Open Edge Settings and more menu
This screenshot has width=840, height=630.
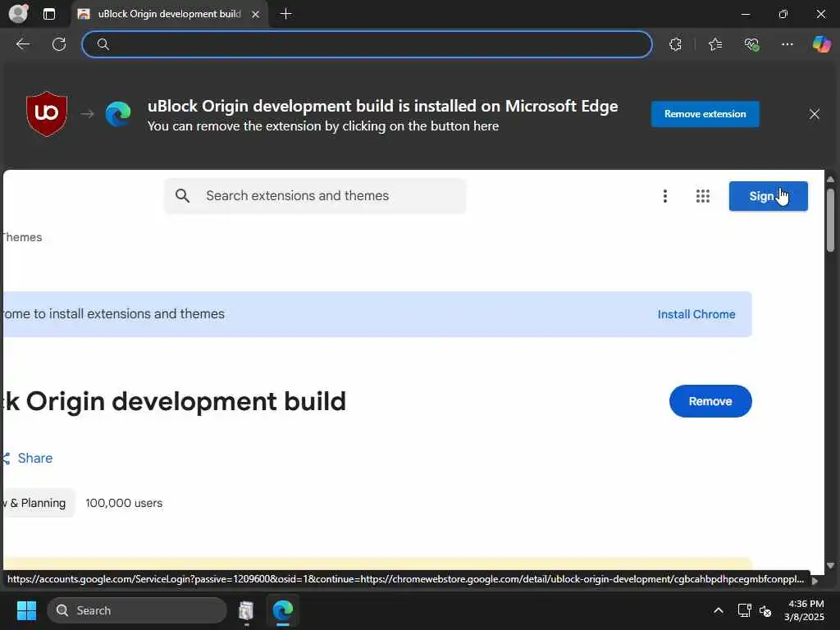click(x=787, y=44)
